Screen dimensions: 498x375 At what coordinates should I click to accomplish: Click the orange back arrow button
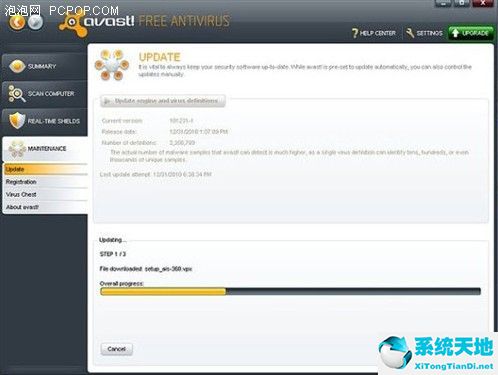[17, 22]
